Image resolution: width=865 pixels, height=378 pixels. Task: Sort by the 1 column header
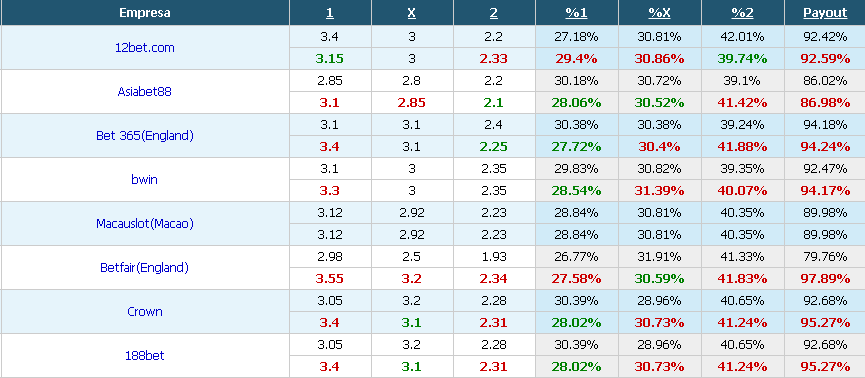point(330,13)
